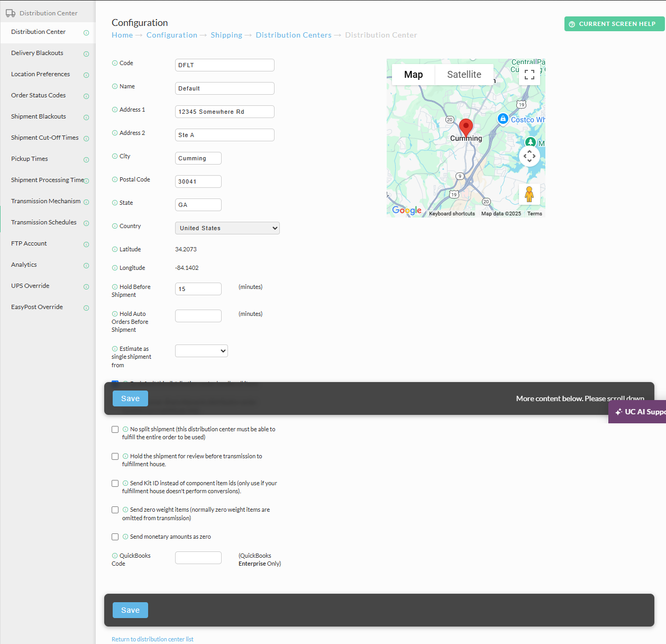Expand Estimate as single shipment from dropdown
Viewport: 666px width, 644px height.
pyautogui.click(x=202, y=351)
